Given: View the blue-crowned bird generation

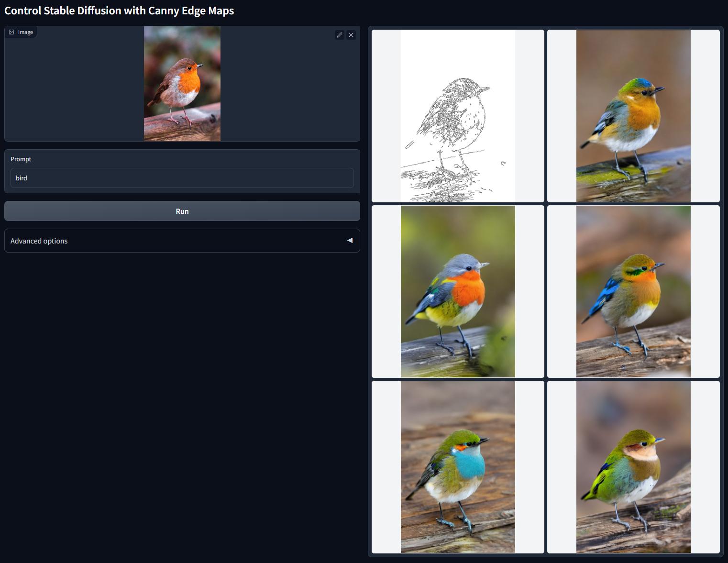Looking at the screenshot, I should (x=633, y=116).
